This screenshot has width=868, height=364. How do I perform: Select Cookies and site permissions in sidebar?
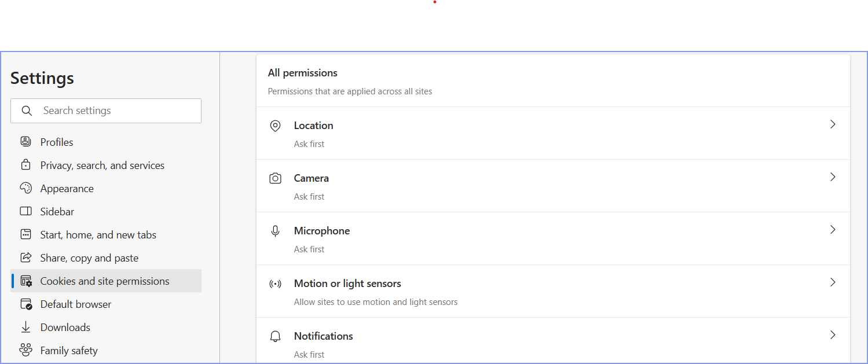[x=104, y=280]
